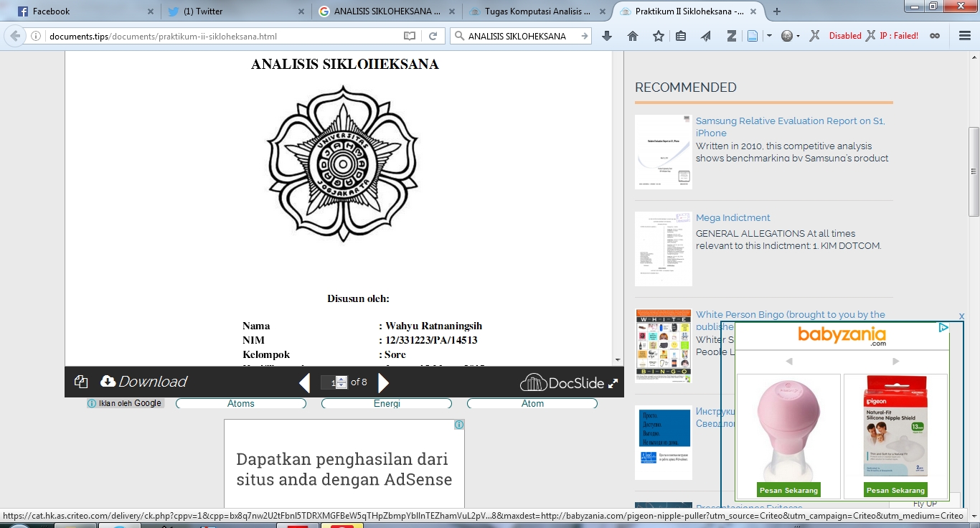Expand the DocSlide viewer to fullscreen
The image size is (980, 528).
(613, 383)
